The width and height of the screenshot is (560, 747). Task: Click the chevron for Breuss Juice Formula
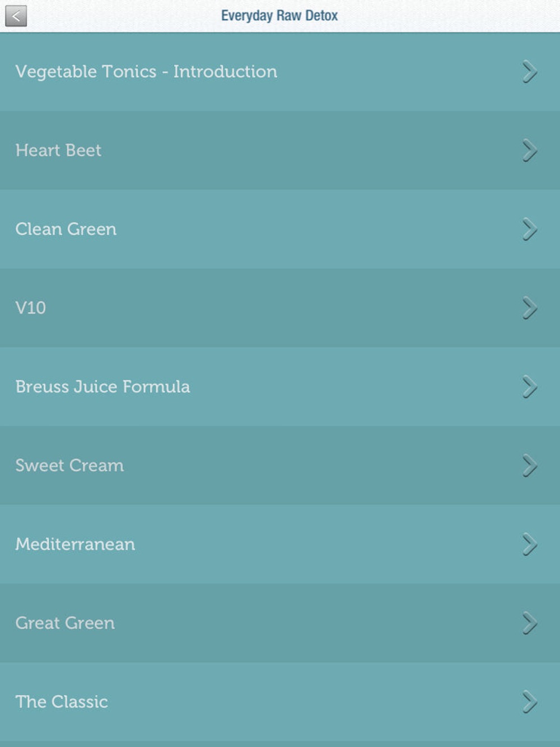(530, 387)
